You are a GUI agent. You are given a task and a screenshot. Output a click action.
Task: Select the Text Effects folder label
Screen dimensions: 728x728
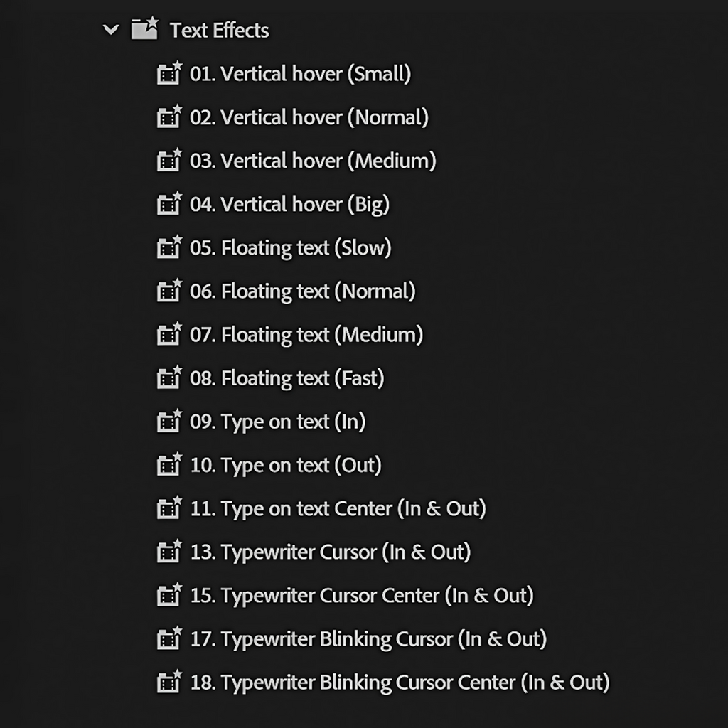(219, 31)
